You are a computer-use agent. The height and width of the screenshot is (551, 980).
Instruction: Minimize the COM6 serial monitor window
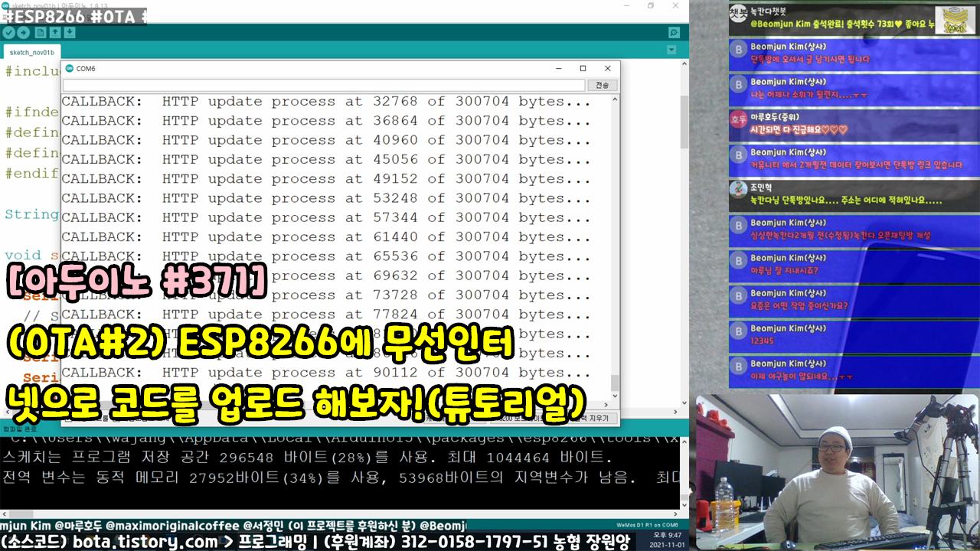[x=558, y=68]
